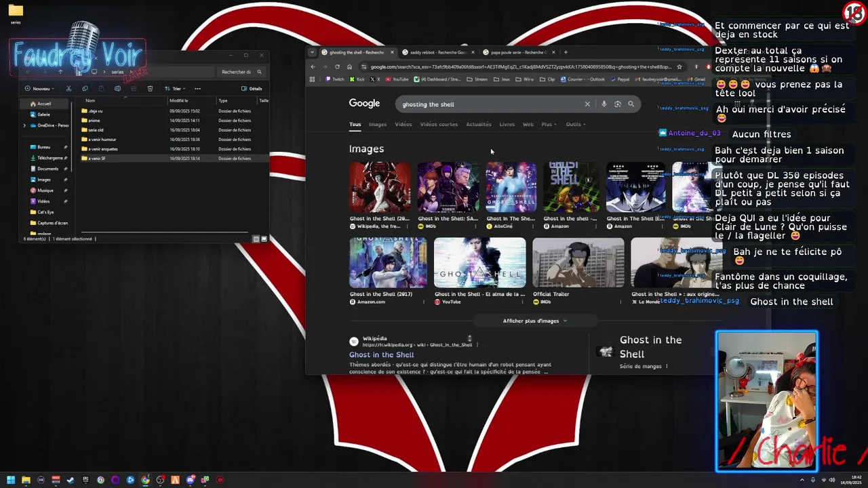Screen dimensions: 868x488
Task: Open the Ghost in the Shell (2017) thumbnail
Action: tap(388, 262)
